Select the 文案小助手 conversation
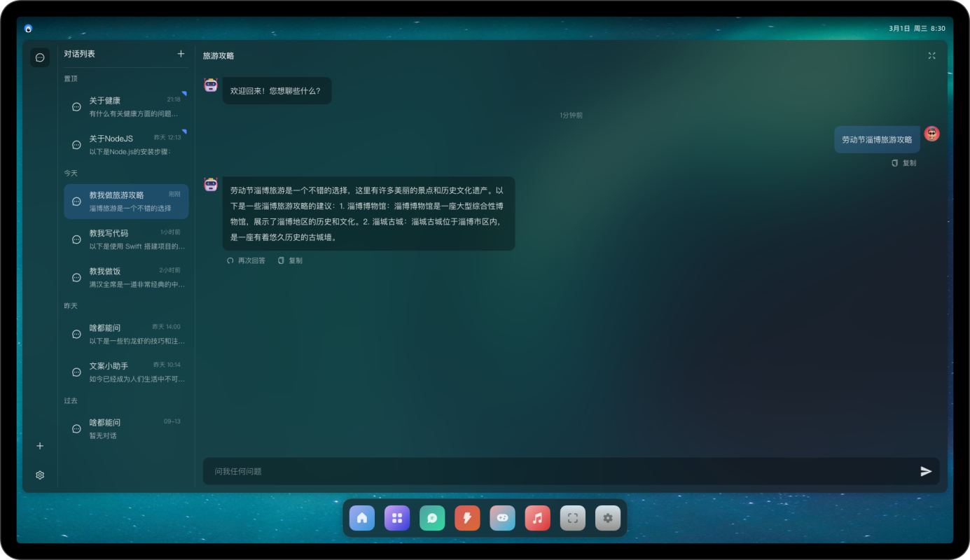The image size is (970, 560). tap(126, 372)
